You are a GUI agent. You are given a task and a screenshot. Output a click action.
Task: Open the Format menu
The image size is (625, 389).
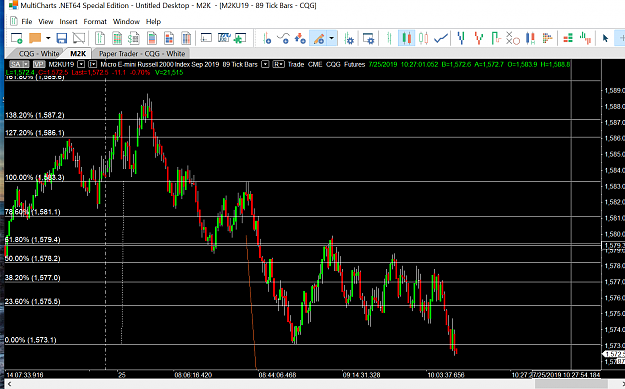[x=95, y=22]
